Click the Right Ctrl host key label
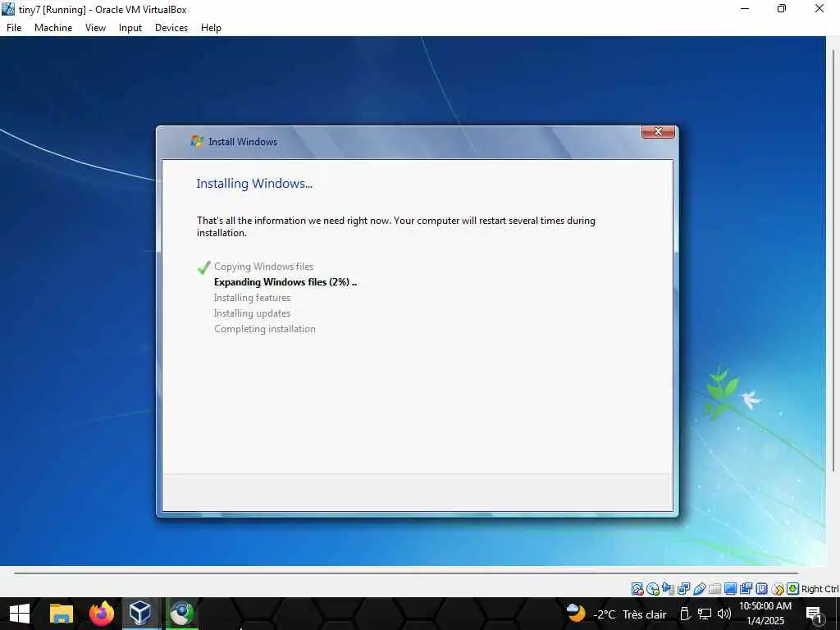Viewport: 840px width, 630px height. coord(819,589)
